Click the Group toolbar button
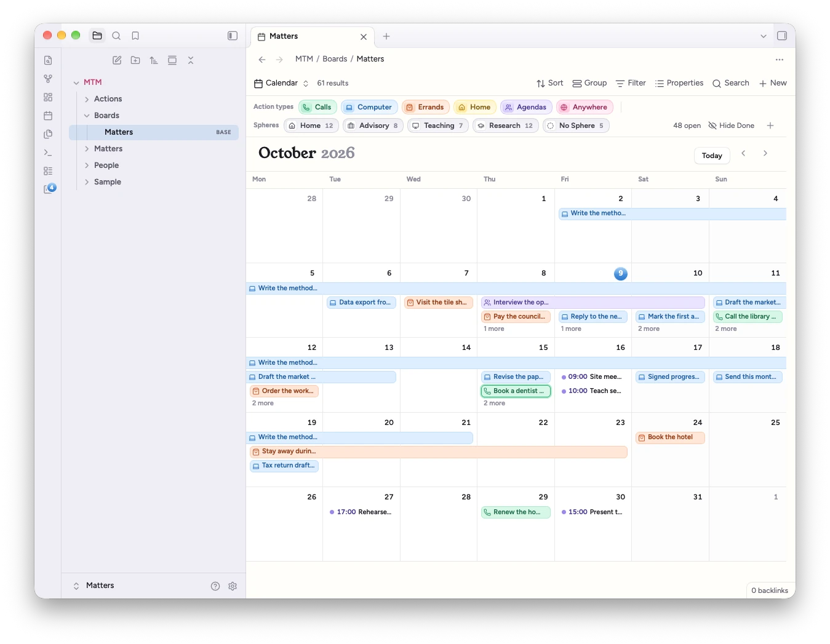Image resolution: width=830 pixels, height=644 pixels. tap(589, 83)
